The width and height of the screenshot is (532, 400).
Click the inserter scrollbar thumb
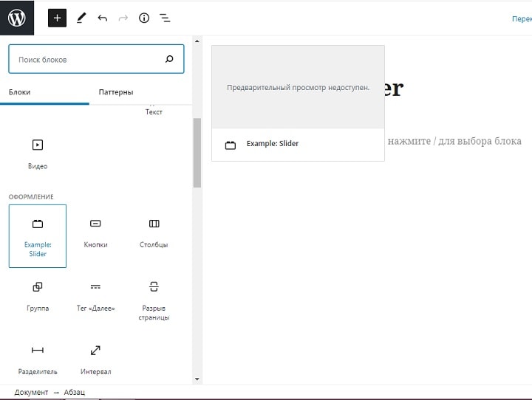coord(197,153)
